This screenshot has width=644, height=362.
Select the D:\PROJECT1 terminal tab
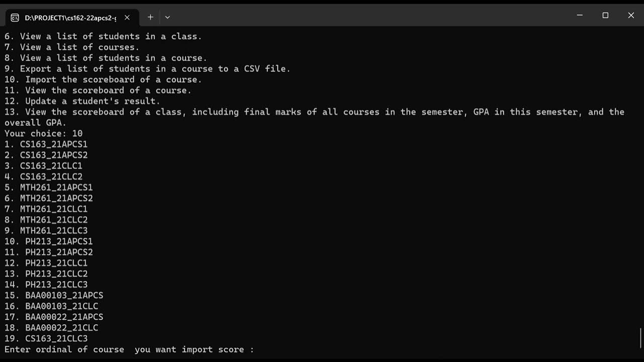tap(70, 18)
